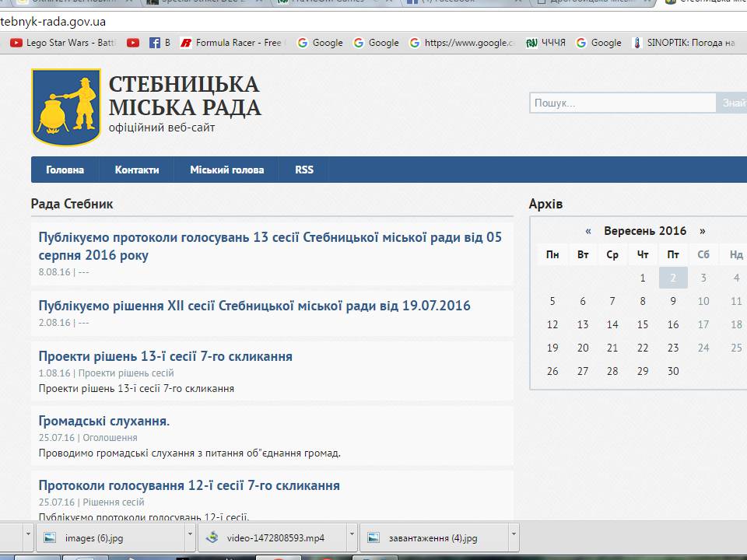Click the Знайти search button

click(731, 103)
